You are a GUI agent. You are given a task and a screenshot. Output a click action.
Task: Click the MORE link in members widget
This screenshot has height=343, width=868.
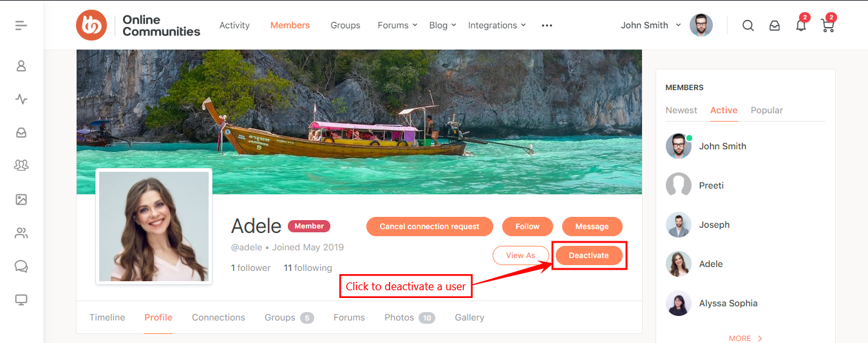tap(746, 338)
